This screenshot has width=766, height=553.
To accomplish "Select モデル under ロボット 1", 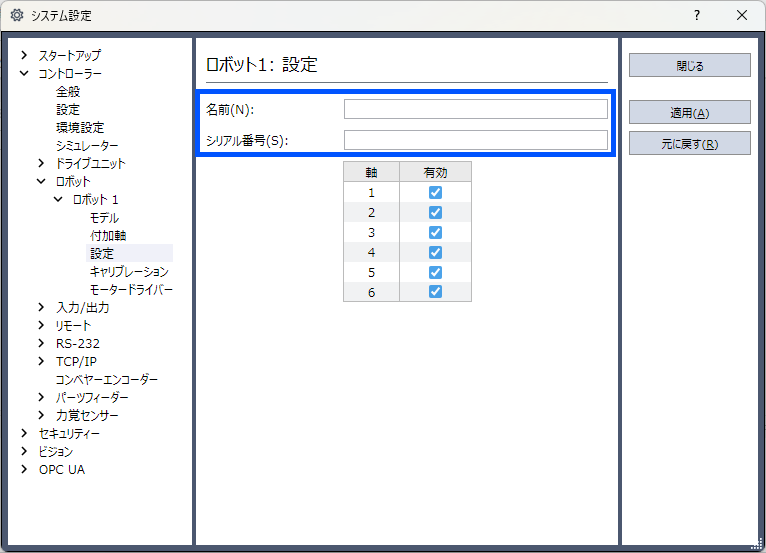I will (x=105, y=217).
